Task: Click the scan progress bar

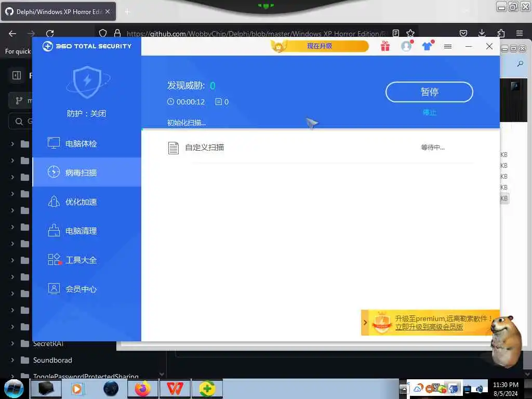Action: [320, 129]
